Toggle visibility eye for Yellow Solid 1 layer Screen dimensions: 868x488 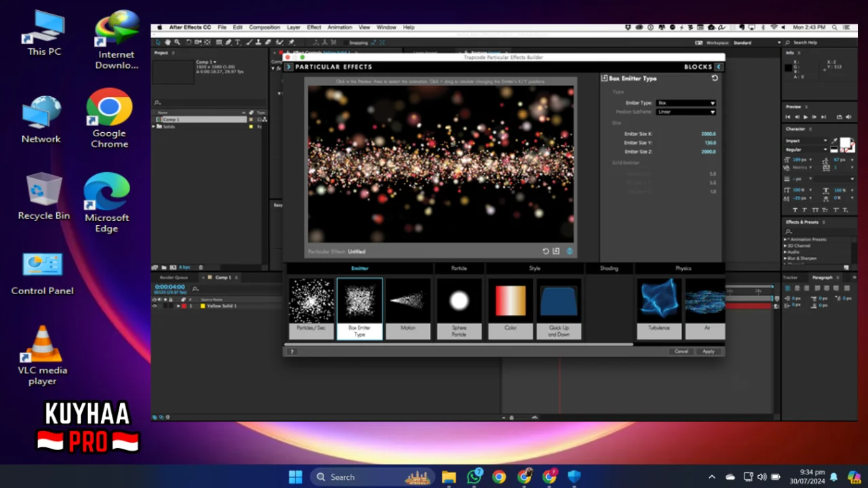pyautogui.click(x=155, y=306)
